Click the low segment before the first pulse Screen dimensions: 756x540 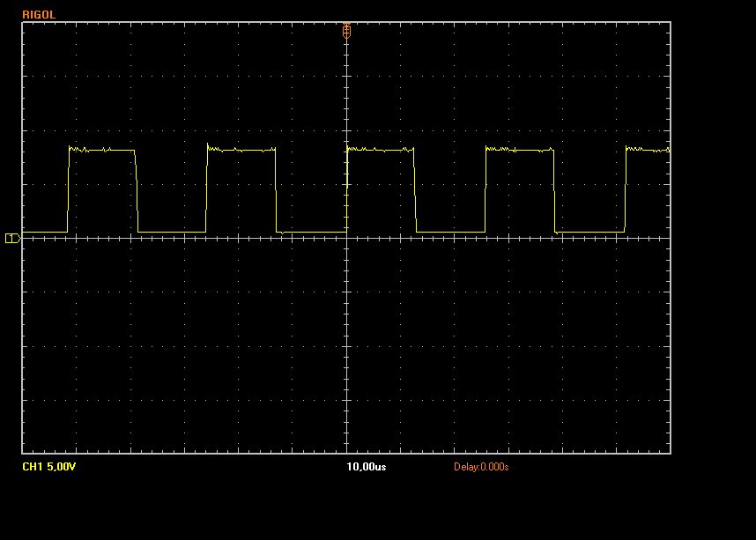(x=44, y=233)
